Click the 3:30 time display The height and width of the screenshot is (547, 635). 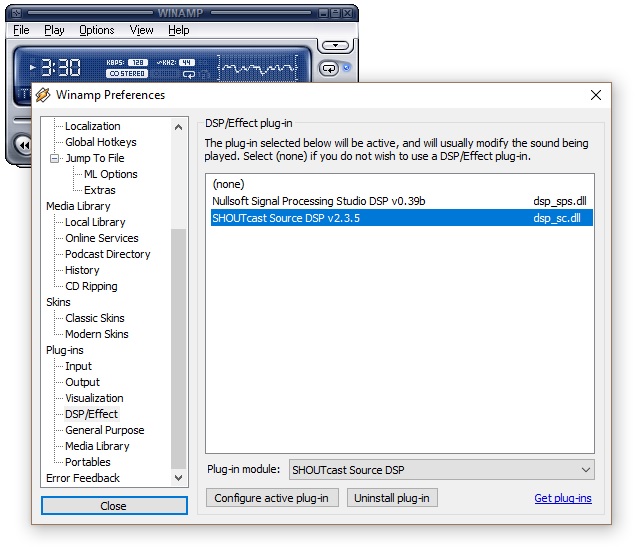(x=61, y=68)
